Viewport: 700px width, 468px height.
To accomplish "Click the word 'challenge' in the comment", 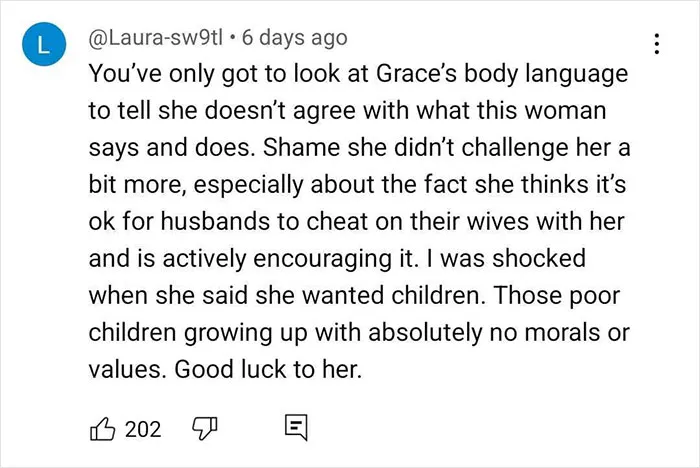I will coord(514,148).
